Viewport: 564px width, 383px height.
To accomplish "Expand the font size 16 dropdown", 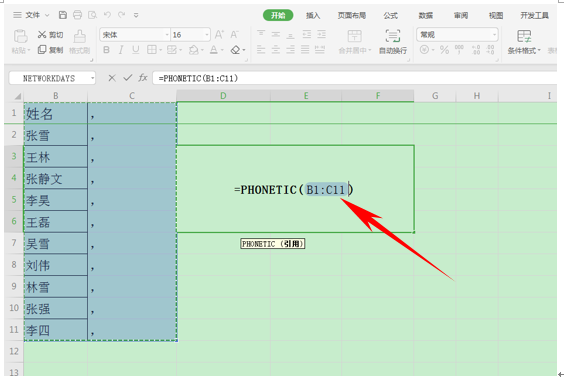I will 207,35.
